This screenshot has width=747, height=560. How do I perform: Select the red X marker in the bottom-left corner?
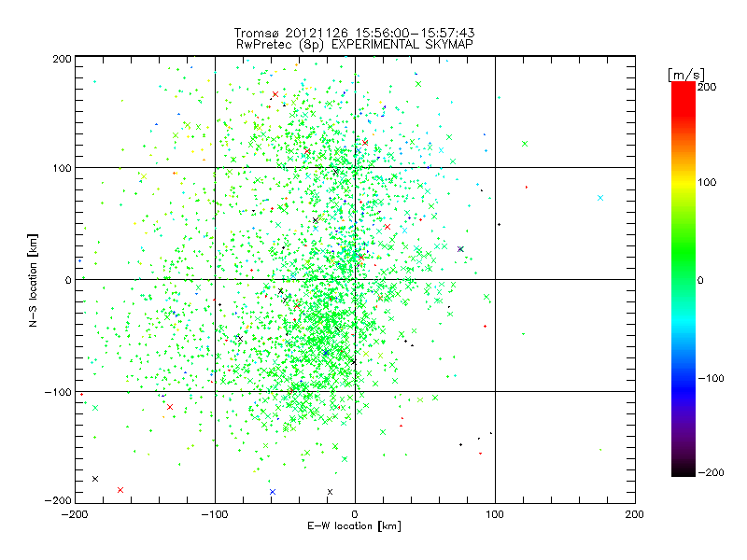(120, 490)
